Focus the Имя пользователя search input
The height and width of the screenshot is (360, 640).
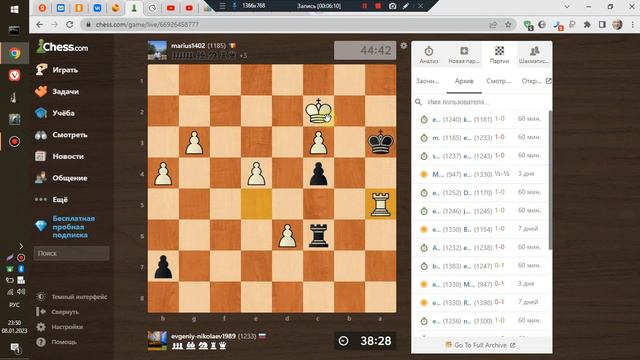(482, 102)
